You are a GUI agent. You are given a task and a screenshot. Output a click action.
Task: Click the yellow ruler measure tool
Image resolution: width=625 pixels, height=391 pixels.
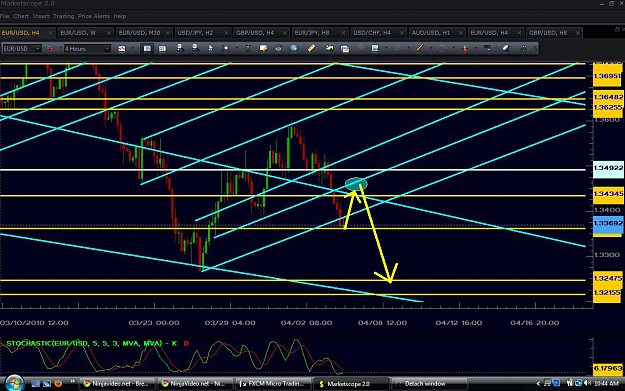point(311,48)
